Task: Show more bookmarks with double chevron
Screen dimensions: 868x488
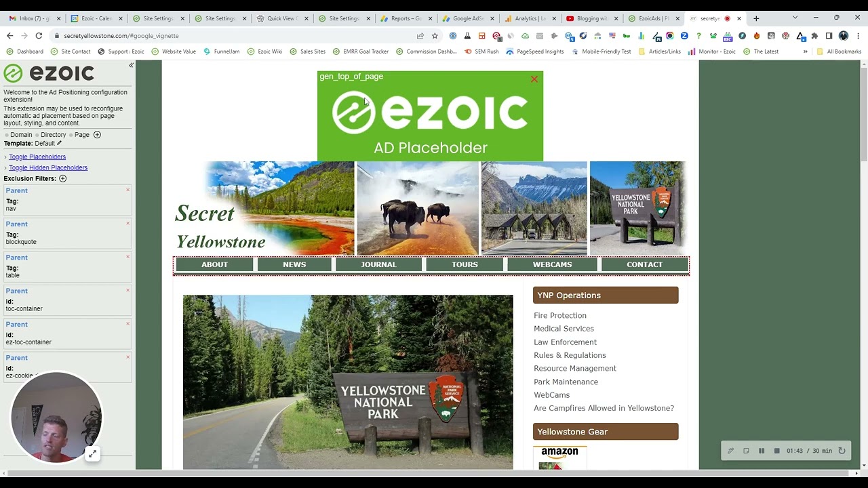Action: [x=806, y=52]
